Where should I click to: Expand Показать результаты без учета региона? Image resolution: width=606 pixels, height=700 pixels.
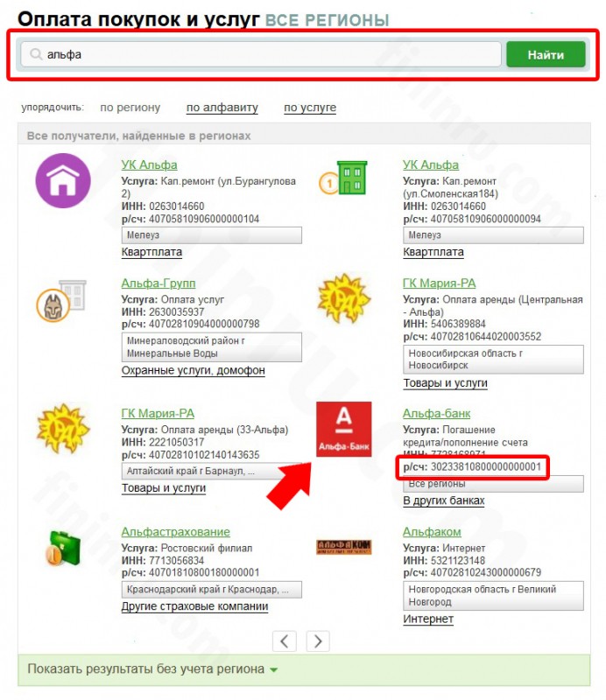click(x=152, y=668)
